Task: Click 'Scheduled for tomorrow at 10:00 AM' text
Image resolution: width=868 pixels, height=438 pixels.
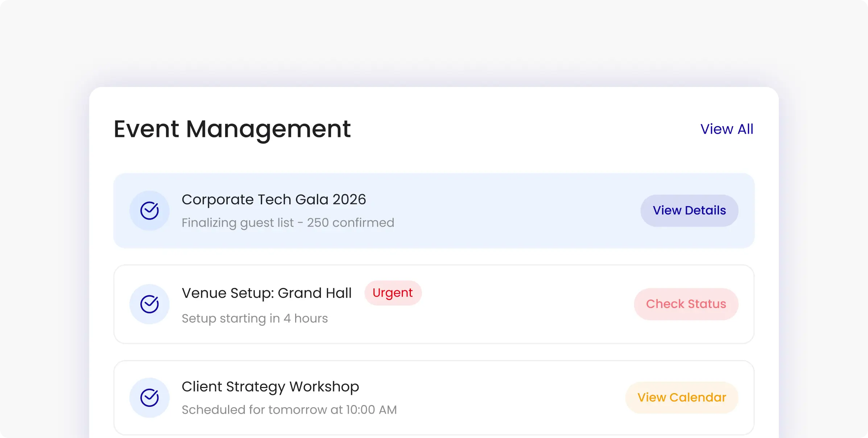Action: pos(289,410)
